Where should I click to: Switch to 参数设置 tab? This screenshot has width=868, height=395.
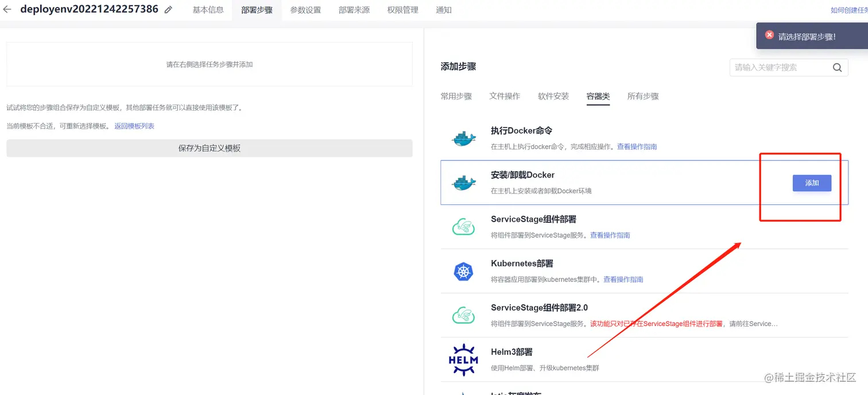(x=305, y=10)
